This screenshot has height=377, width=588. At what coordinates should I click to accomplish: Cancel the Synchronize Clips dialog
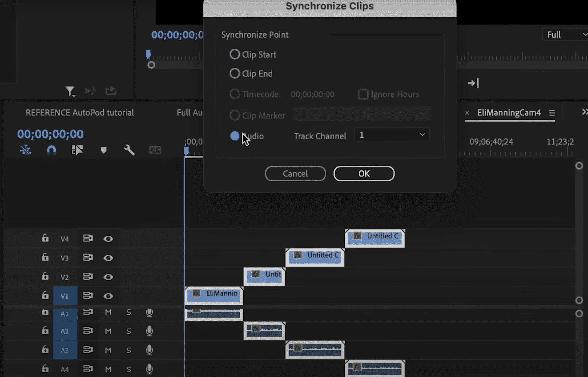[x=295, y=174]
